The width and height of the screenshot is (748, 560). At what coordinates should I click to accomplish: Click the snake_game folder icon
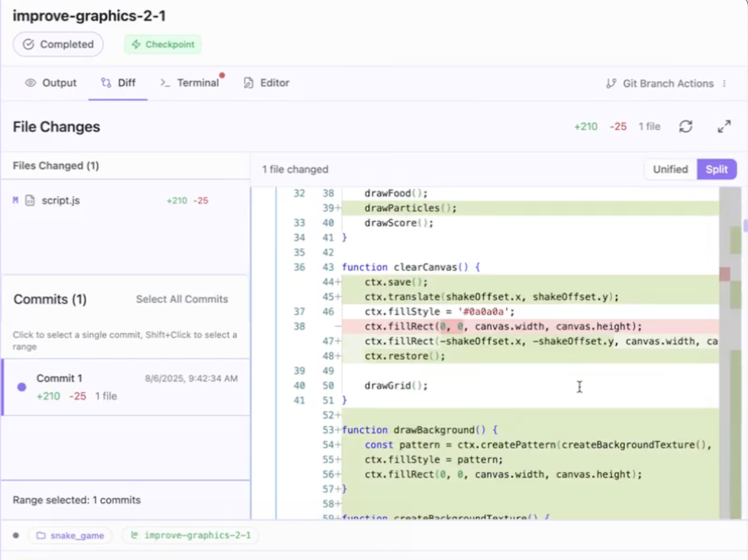(x=41, y=535)
